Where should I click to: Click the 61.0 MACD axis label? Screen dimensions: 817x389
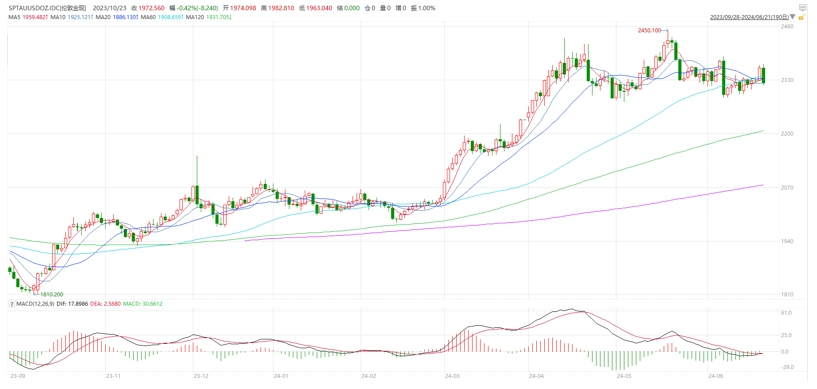click(x=787, y=313)
